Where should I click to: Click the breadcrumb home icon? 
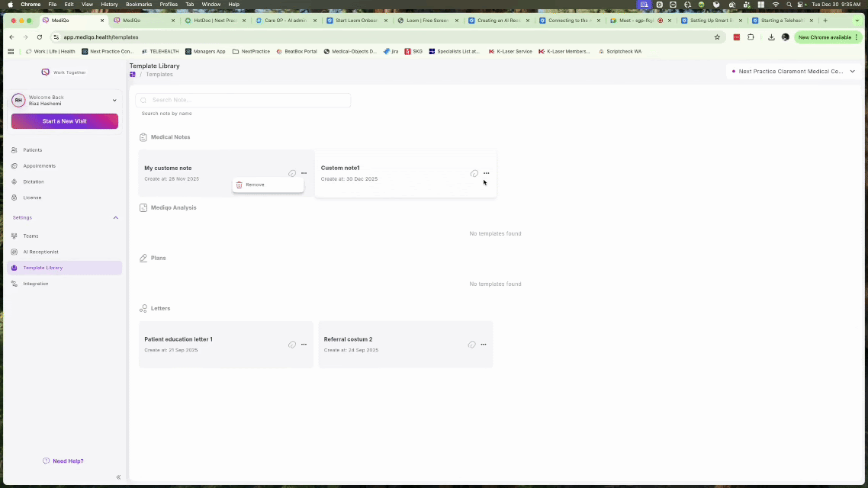pos(132,75)
